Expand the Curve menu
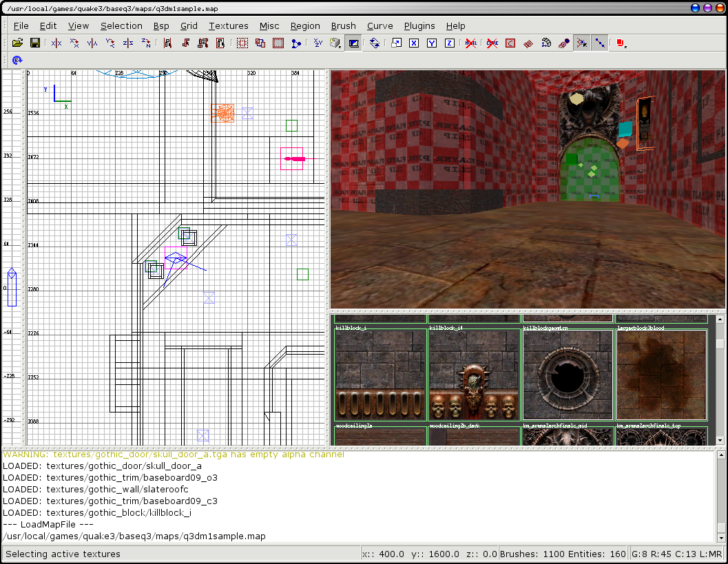Viewport: 728px width, 564px height. [x=379, y=25]
